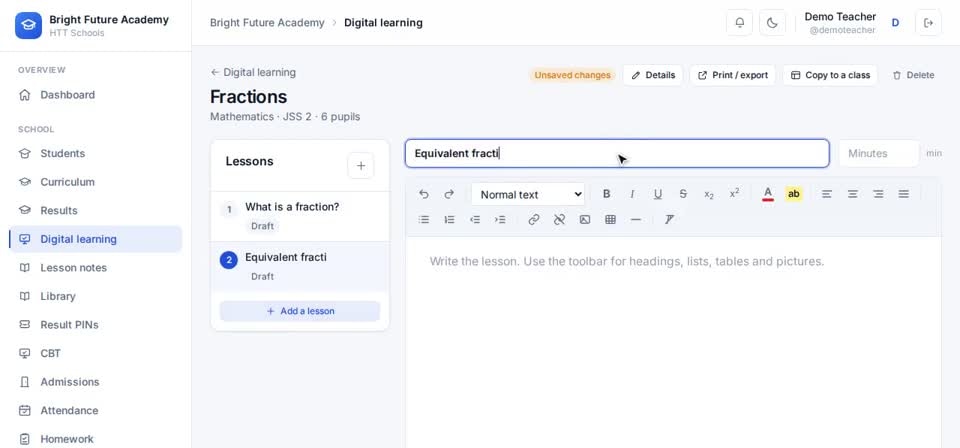Open Digital learning in sidebar

tap(96, 239)
